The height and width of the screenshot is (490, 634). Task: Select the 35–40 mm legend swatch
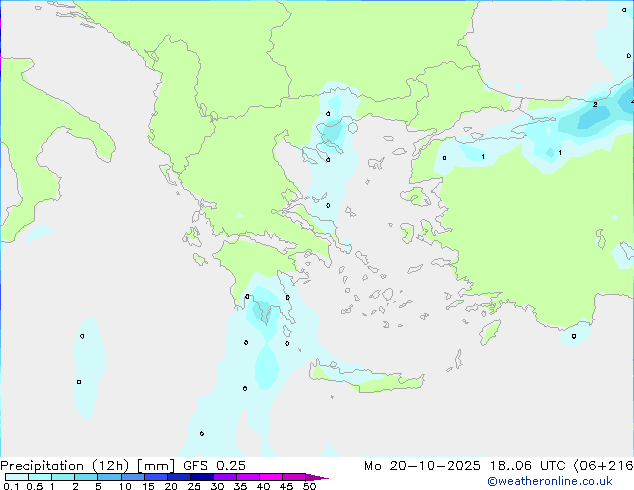click(247, 477)
